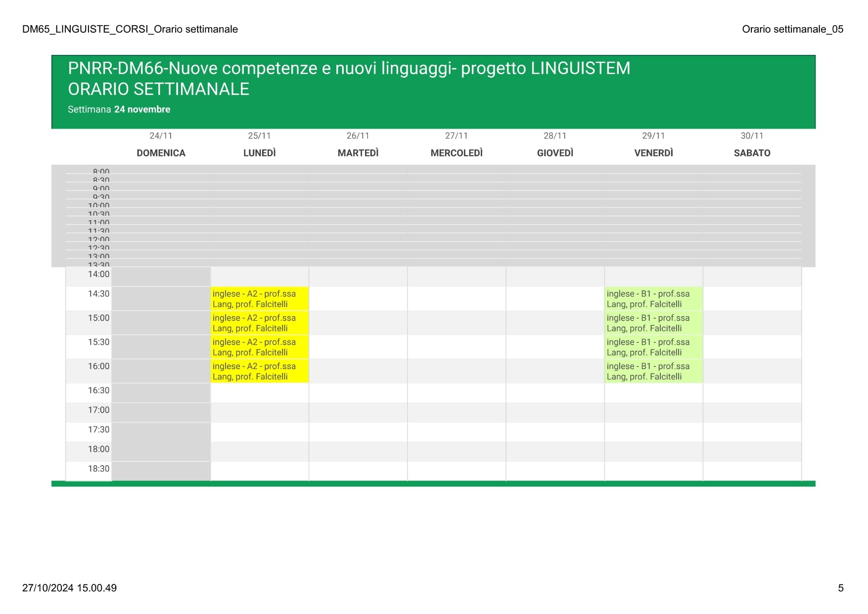Select the MARTEDÌ column header
Image resolution: width=868 pixels, height=614 pixels.
point(358,153)
